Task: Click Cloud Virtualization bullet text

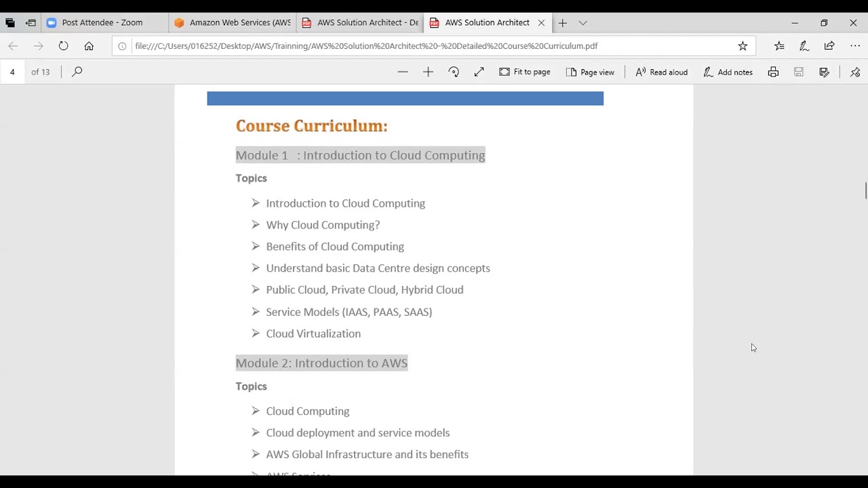Action: pyautogui.click(x=313, y=333)
